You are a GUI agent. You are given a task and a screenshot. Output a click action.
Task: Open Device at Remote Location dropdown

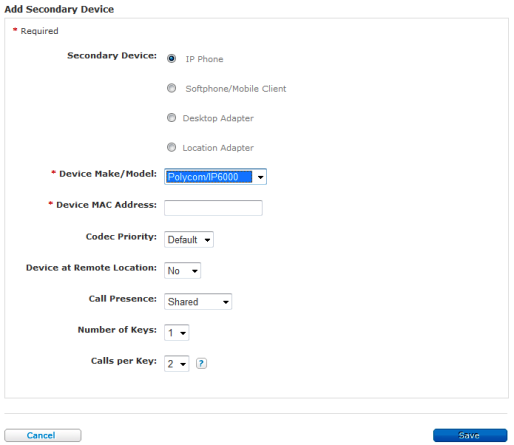(x=182, y=271)
